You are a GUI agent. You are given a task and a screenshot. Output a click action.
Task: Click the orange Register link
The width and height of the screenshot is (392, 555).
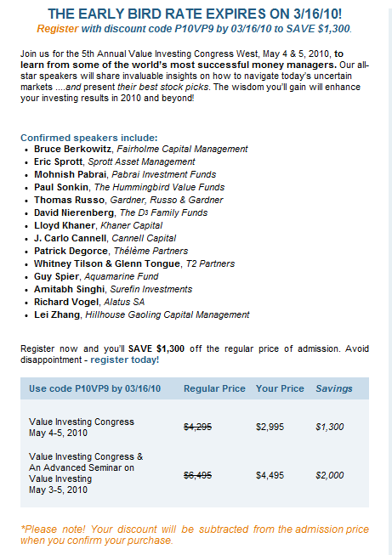[x=57, y=28]
